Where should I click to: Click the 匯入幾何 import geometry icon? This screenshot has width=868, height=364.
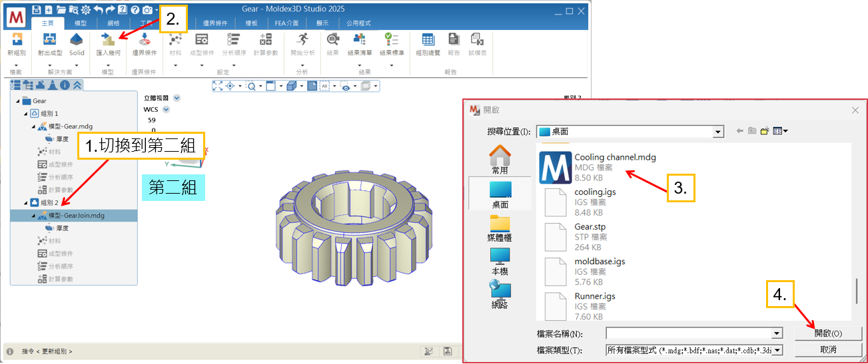108,41
